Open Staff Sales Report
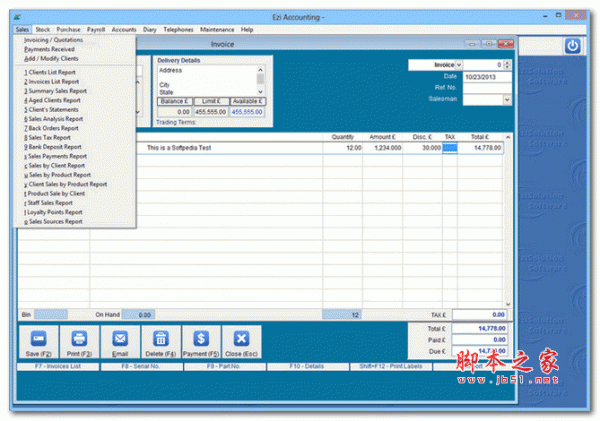 (48, 203)
